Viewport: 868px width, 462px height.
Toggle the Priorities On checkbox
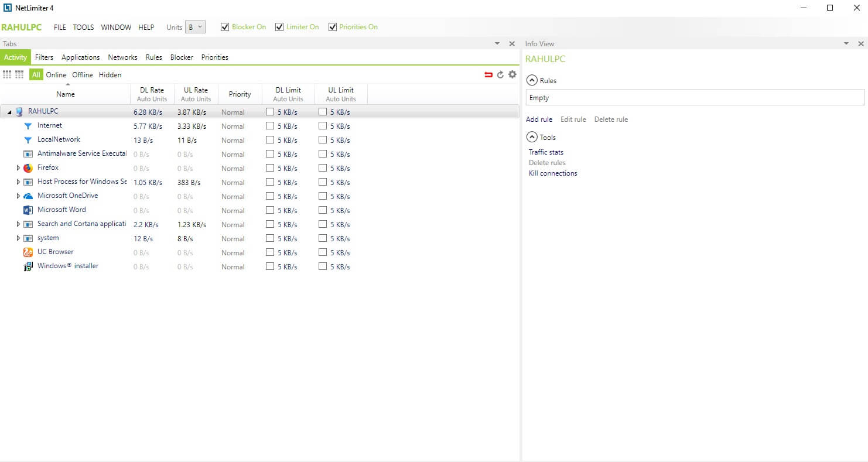tap(333, 27)
